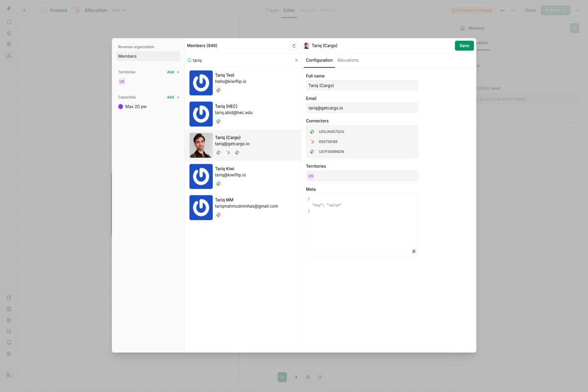Open the contact card icon in sidebar
The width and height of the screenshot is (588, 392).
(x=9, y=309)
